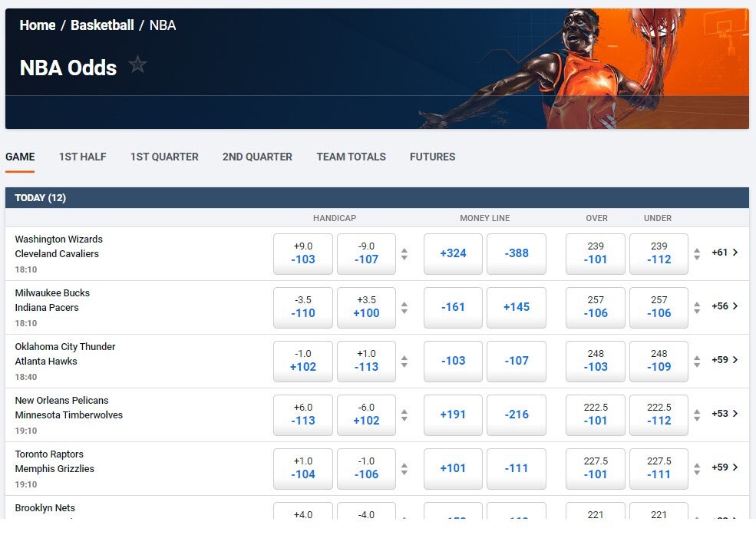The width and height of the screenshot is (756, 555).
Task: Show +53 extra markets for Pelicans-Timberwolves
Action: (723, 413)
